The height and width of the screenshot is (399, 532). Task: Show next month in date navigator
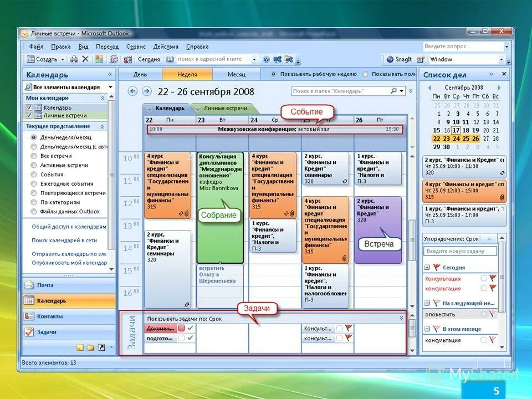click(499, 88)
